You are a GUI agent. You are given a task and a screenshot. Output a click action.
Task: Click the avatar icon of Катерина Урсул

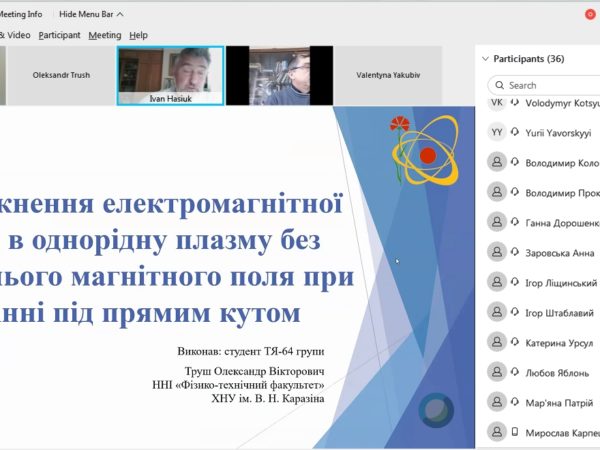497,342
